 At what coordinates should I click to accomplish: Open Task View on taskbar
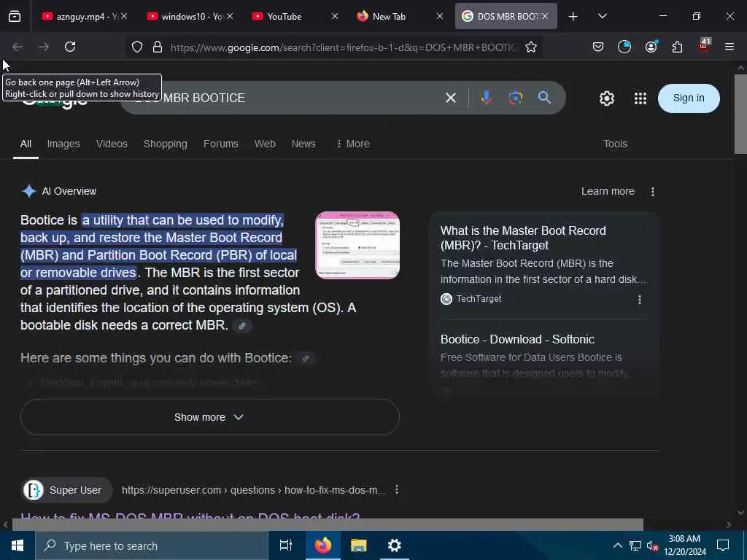coord(285,545)
